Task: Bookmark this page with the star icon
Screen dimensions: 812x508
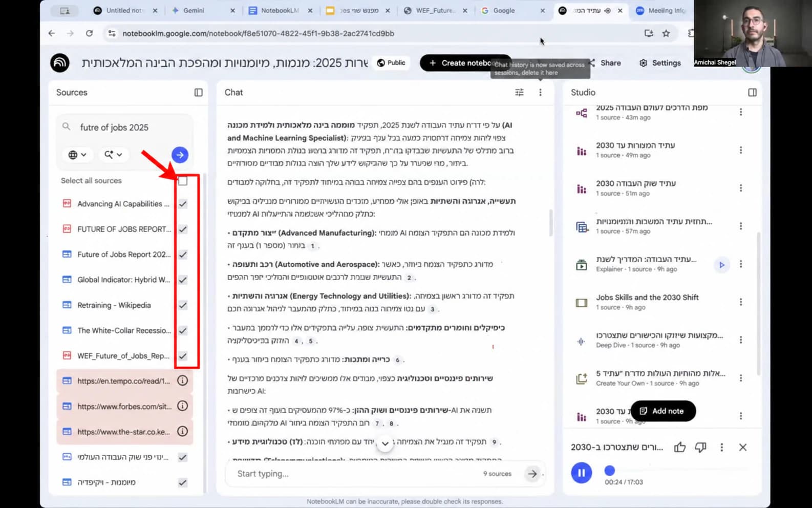Action: 666,33
